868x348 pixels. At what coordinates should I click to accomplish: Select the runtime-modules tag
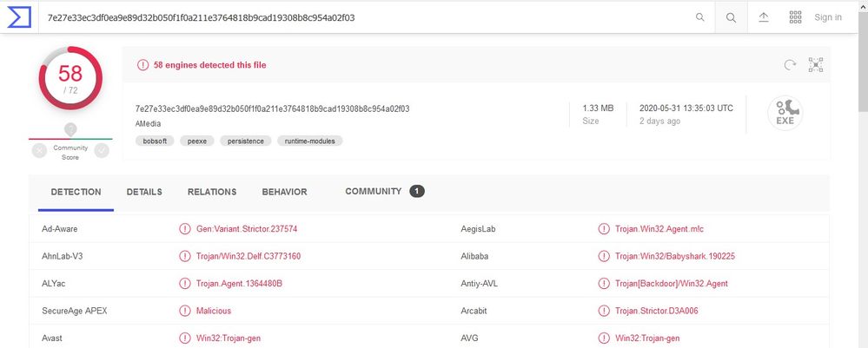tap(309, 141)
